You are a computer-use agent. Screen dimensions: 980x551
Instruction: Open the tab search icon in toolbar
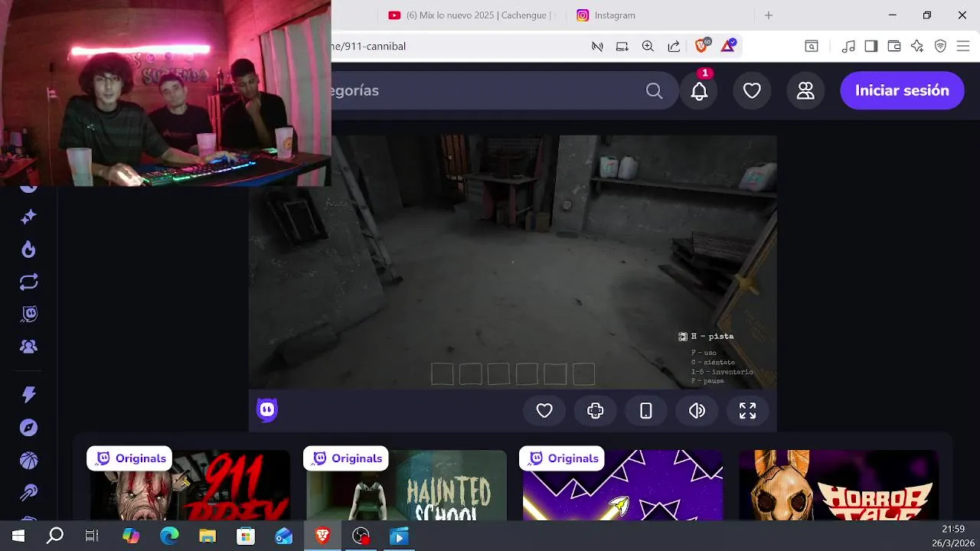[812, 46]
